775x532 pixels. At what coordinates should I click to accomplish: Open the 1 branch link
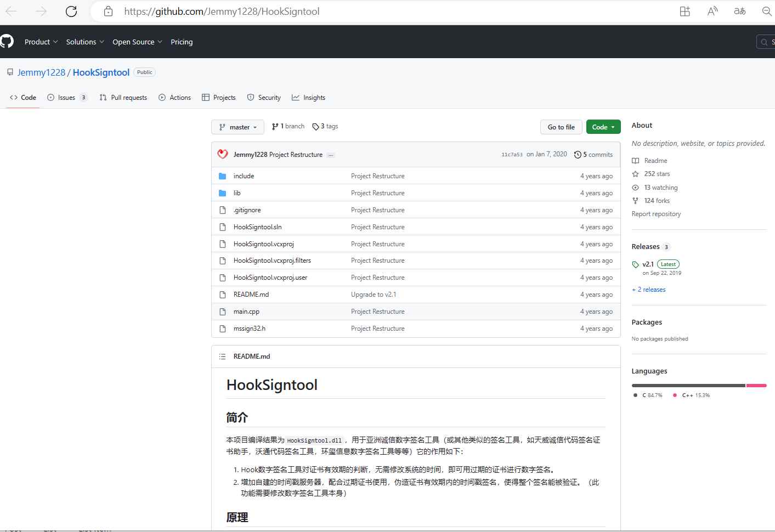point(288,126)
